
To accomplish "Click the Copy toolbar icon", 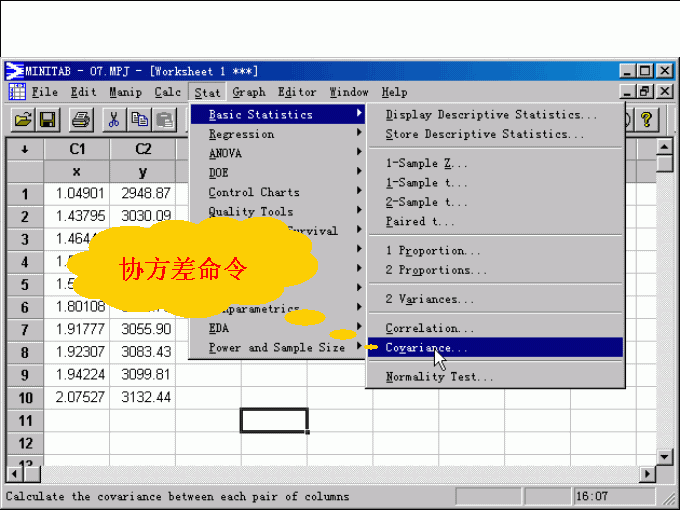I will (x=140, y=120).
